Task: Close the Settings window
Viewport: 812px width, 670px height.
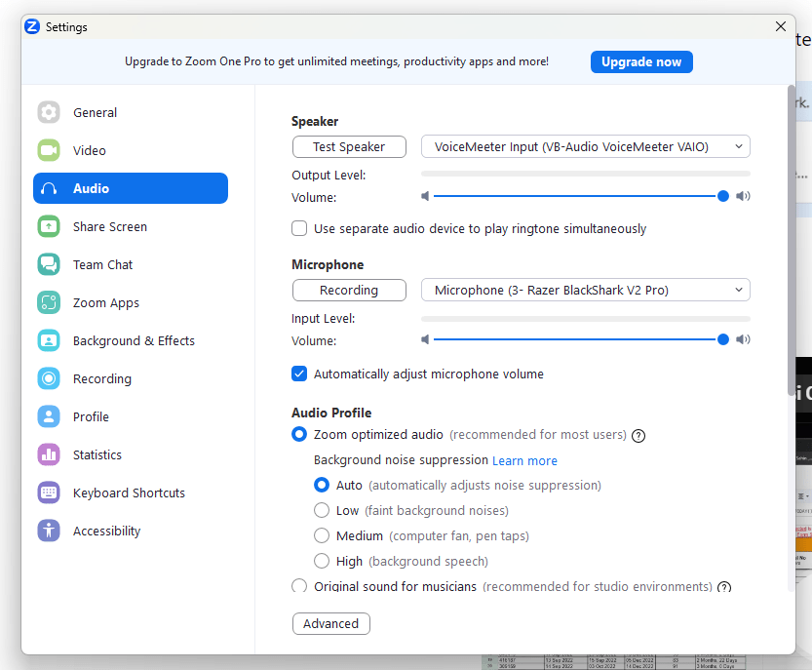Action: click(x=781, y=26)
